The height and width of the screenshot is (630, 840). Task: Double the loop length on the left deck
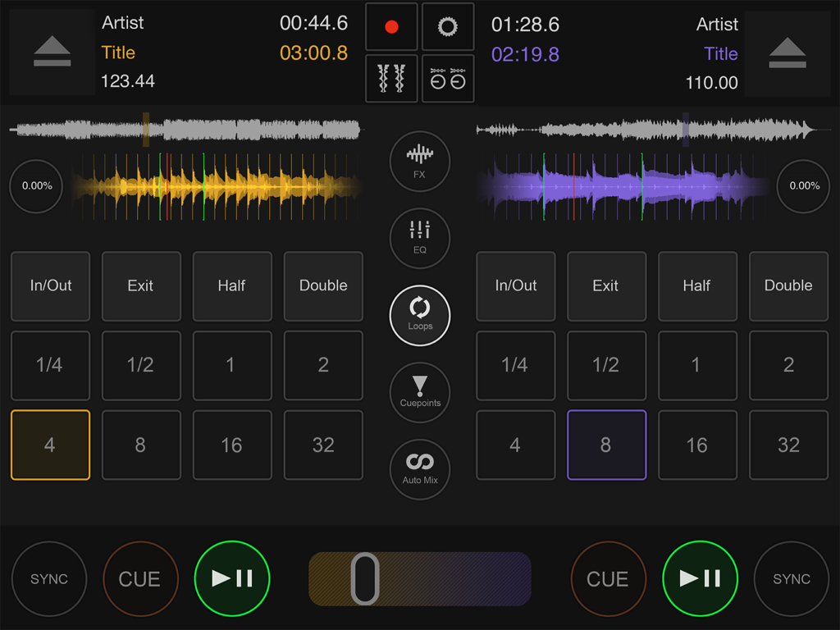(x=323, y=285)
